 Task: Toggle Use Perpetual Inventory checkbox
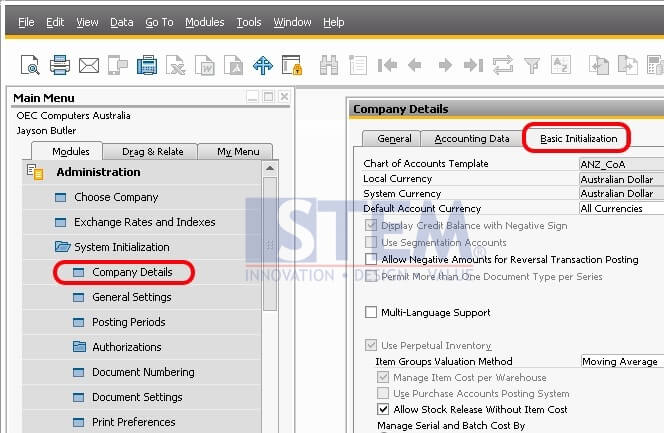coord(371,345)
